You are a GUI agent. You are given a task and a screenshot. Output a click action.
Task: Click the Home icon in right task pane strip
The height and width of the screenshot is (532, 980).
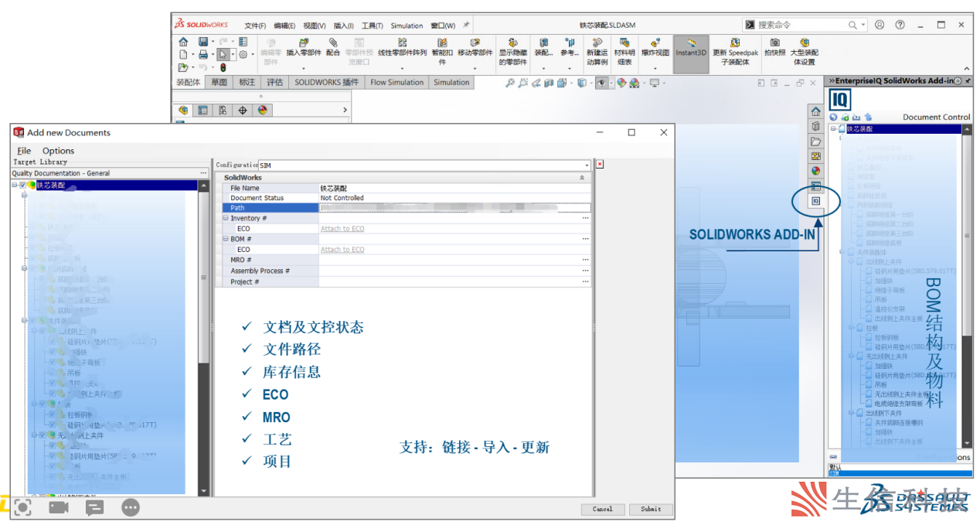point(815,112)
